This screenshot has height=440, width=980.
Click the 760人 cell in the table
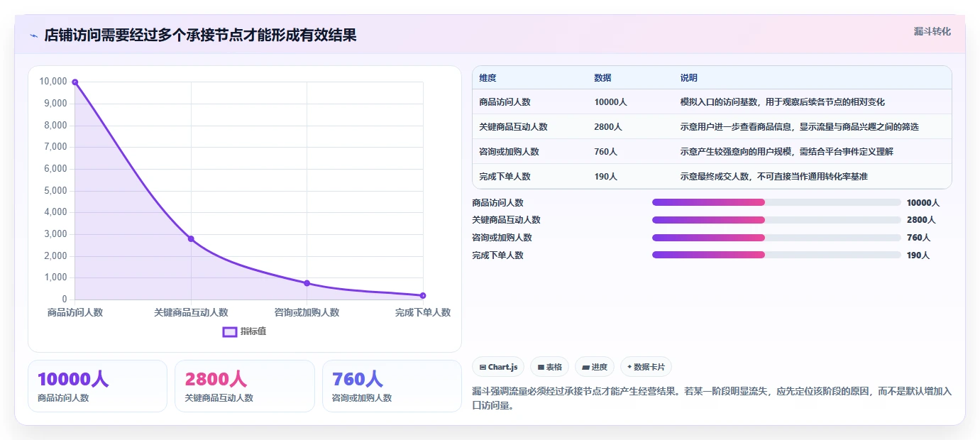605,152
